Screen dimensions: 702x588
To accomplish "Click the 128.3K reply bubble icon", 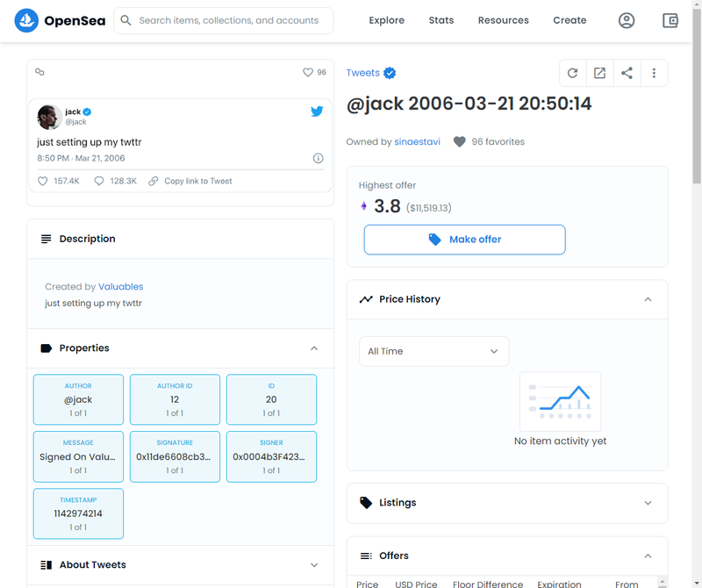I will coord(99,181).
